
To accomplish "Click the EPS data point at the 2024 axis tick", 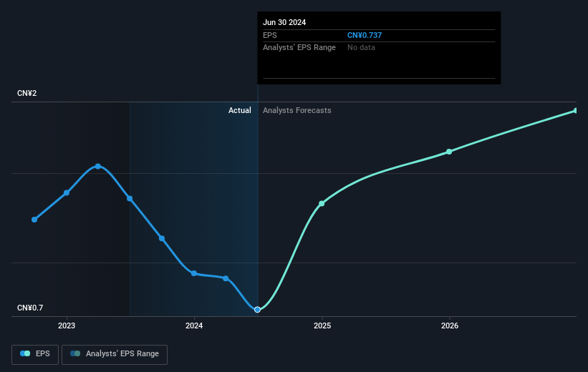I will pyautogui.click(x=194, y=273).
